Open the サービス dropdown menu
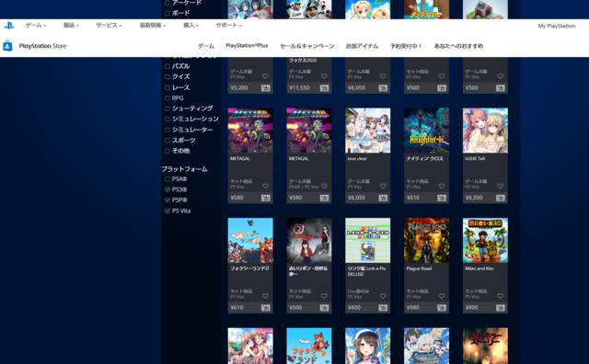Screen dimensions: 589x364 coord(109,25)
